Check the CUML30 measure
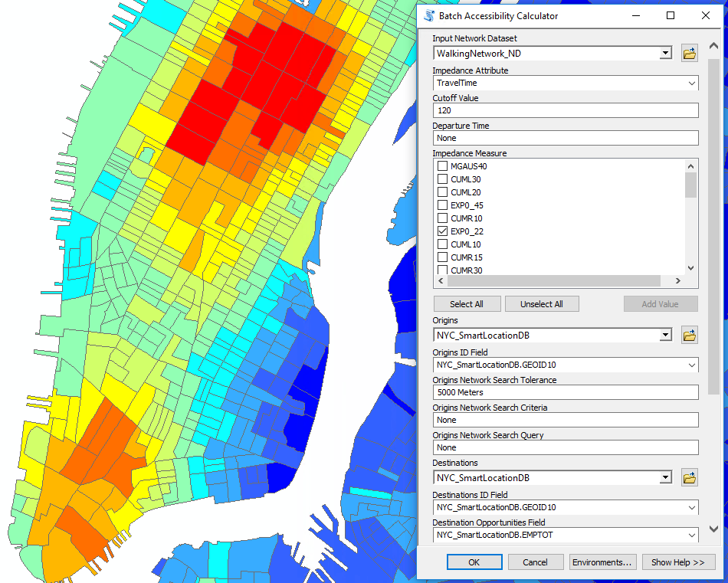 442,179
